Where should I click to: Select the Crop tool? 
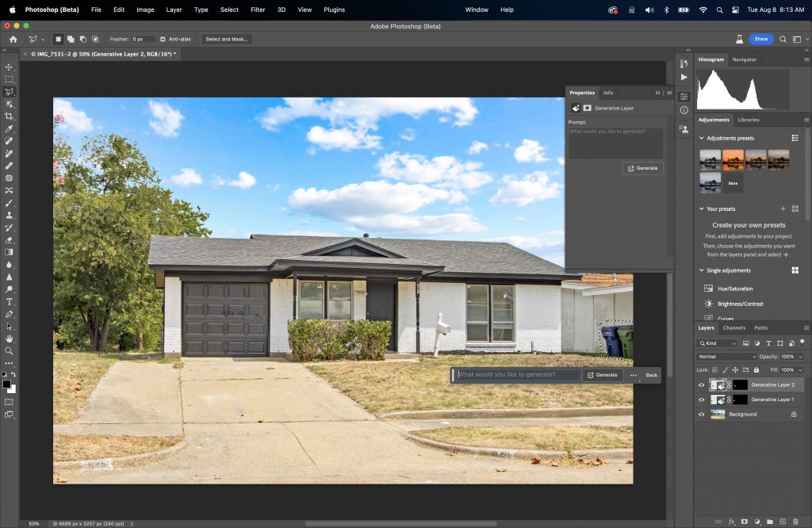(x=9, y=117)
